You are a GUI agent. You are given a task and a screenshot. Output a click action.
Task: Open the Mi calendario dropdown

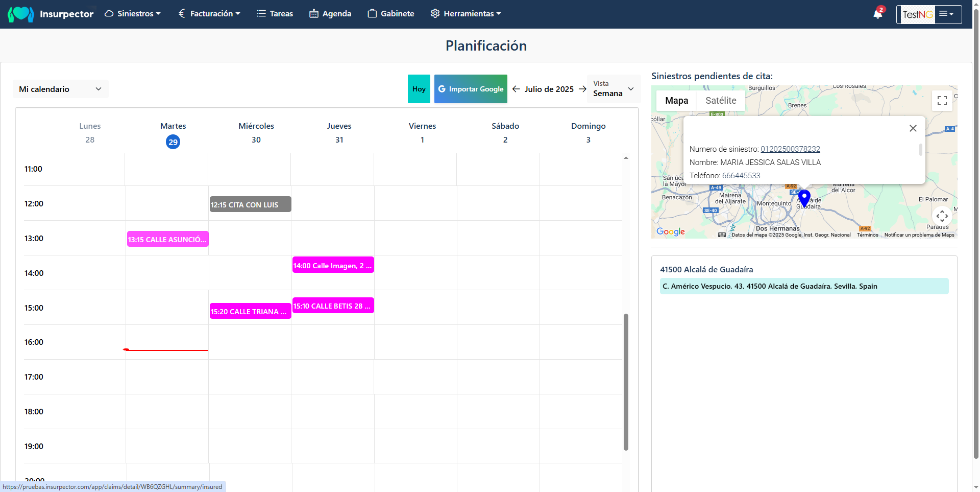pos(60,88)
